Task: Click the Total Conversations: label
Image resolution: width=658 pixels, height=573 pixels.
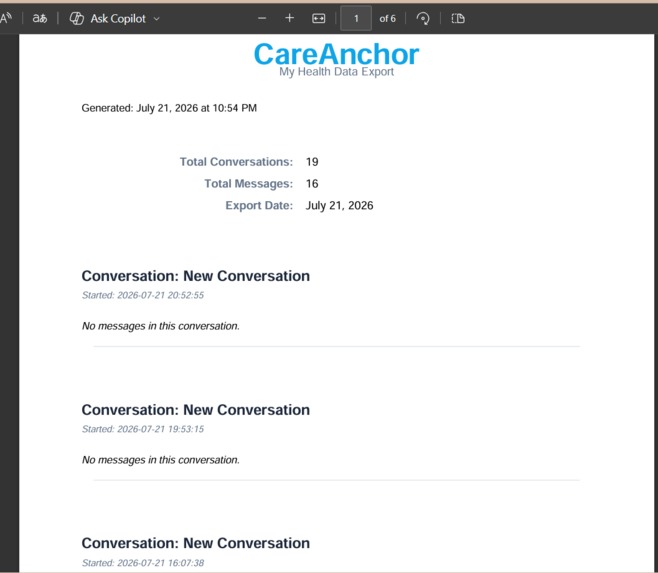Action: coord(236,162)
